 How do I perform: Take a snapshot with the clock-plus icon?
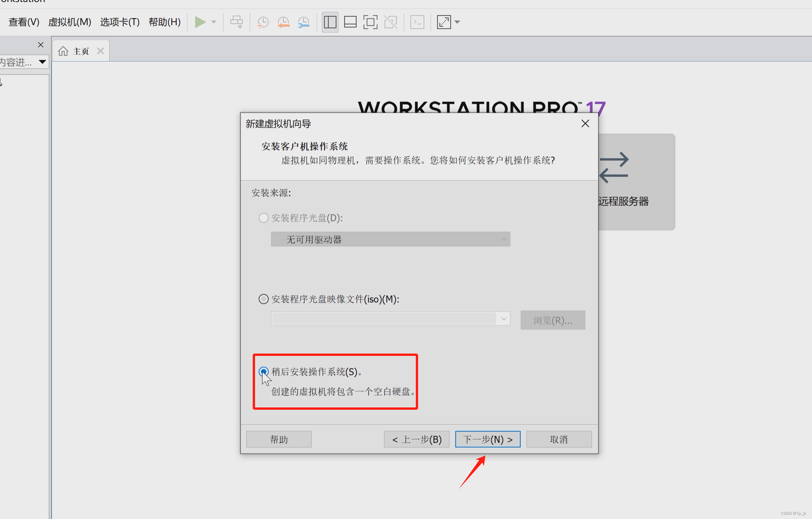(x=263, y=22)
